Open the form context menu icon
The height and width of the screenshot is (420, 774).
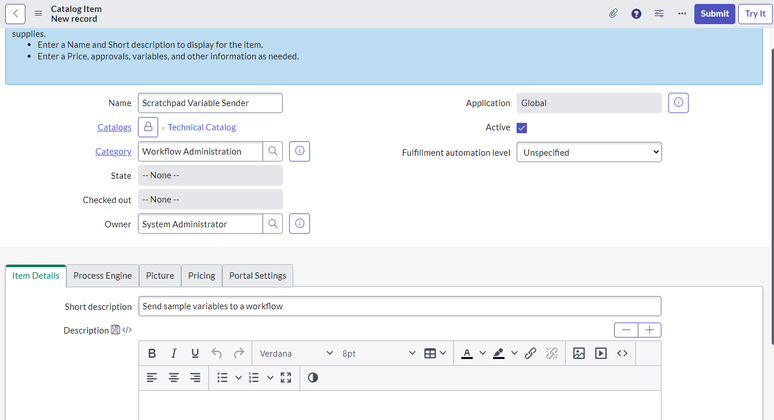(38, 13)
